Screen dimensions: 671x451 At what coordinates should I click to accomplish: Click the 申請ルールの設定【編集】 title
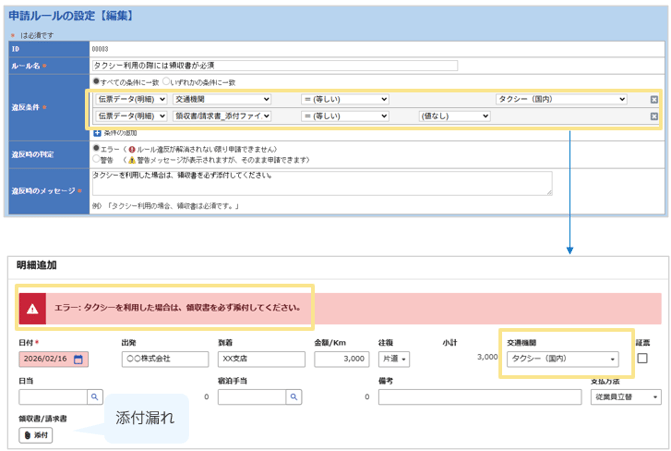pos(71,16)
